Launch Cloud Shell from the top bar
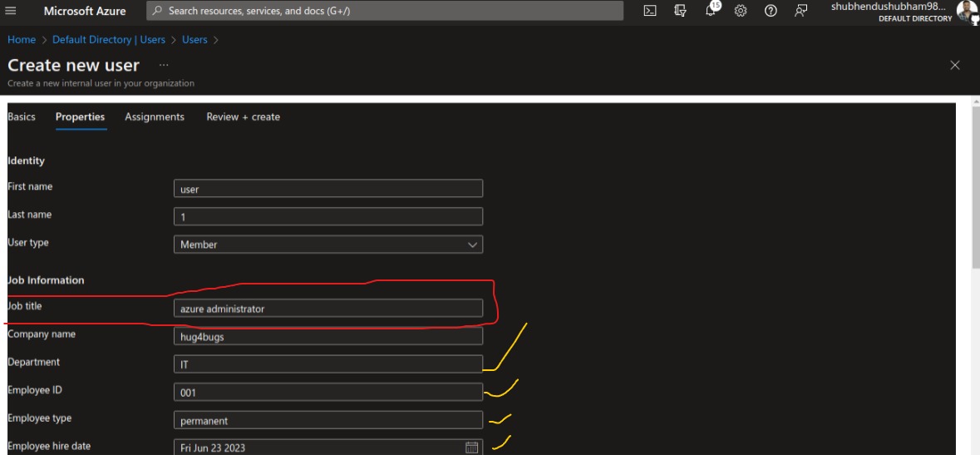 650,11
